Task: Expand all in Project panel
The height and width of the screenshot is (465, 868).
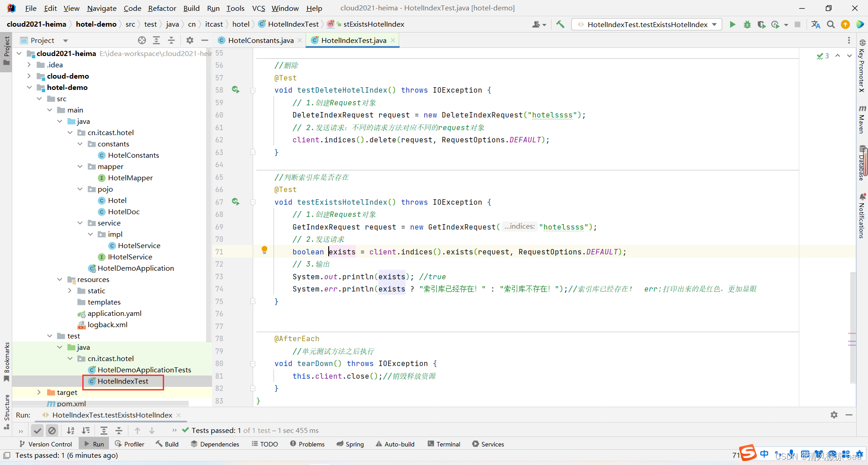Action: point(156,40)
